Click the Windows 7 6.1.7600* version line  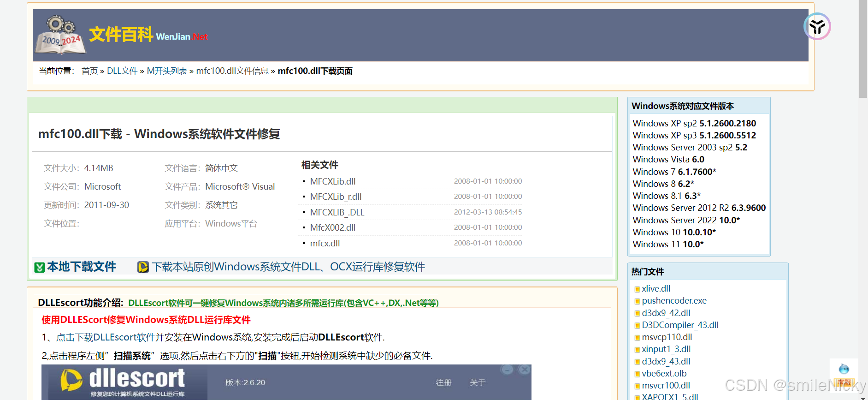(674, 172)
